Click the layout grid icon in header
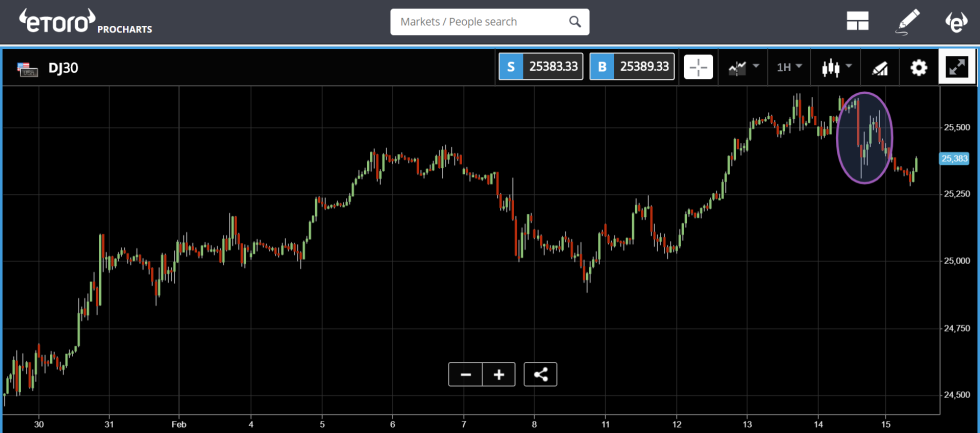The image size is (980, 433). pos(857,22)
